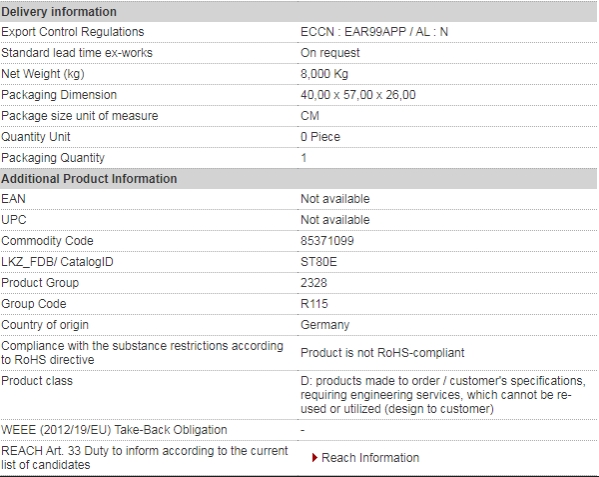Screen dimensions: 599x477
Task: Open the Reach Information link
Action: (370, 458)
